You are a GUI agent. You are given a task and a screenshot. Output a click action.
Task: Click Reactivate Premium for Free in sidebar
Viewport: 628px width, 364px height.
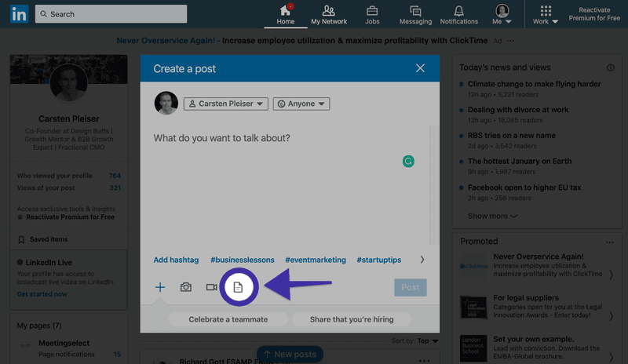click(x=70, y=217)
